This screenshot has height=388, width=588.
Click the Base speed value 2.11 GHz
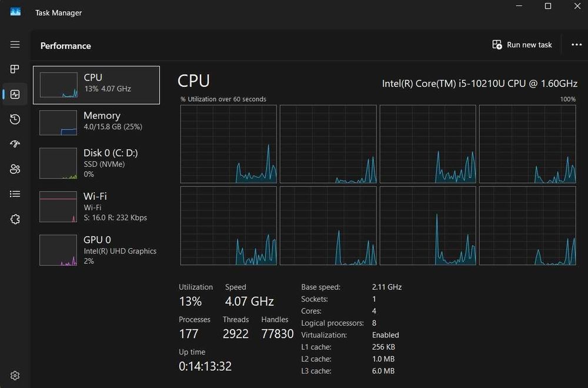(387, 287)
